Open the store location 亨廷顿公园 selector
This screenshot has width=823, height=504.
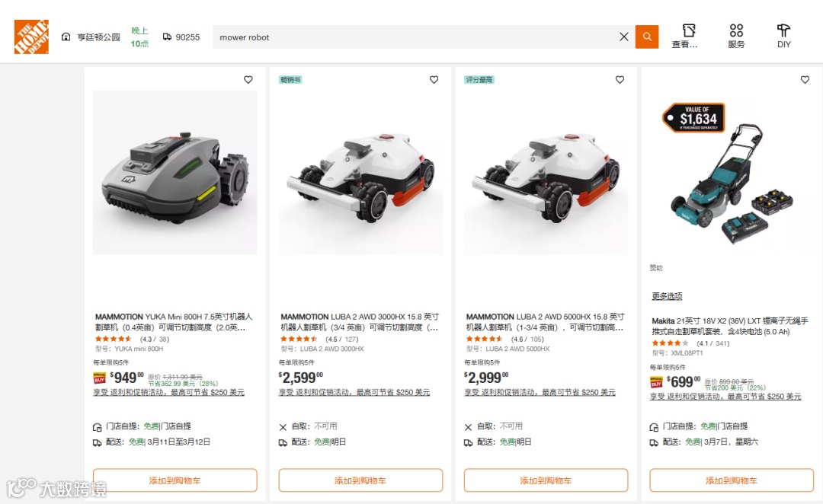coord(91,37)
